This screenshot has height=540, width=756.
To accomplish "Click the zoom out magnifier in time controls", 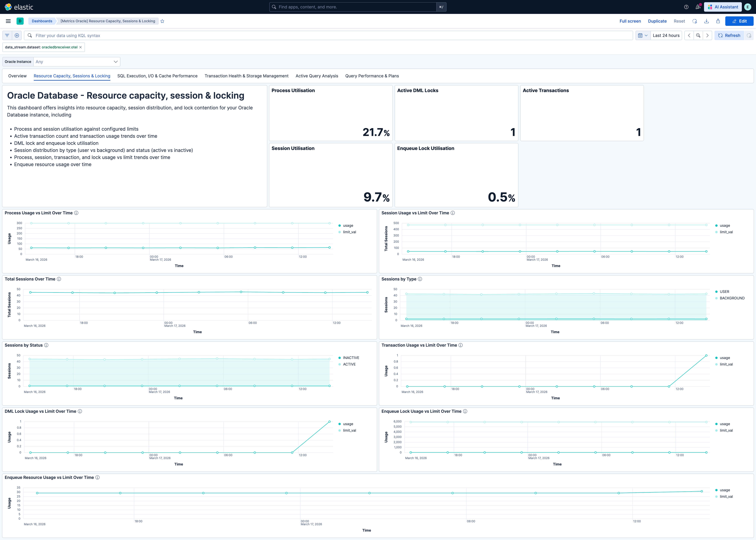I will [698, 35].
